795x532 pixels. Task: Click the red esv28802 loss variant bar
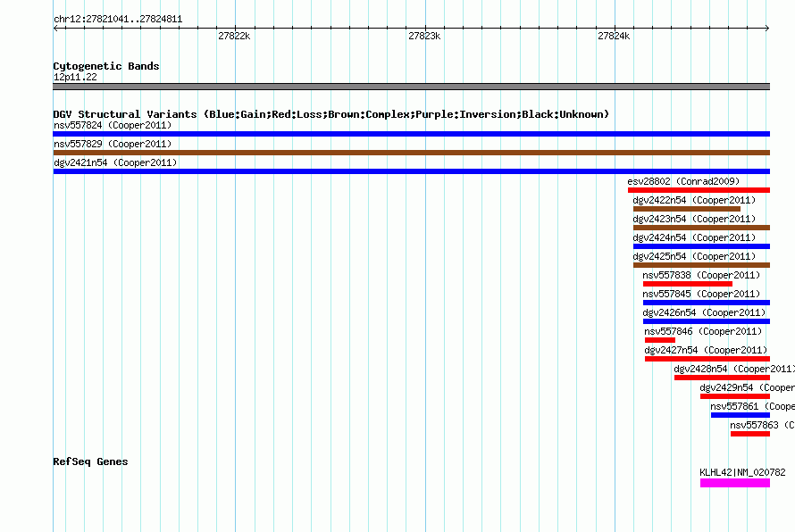click(x=699, y=190)
